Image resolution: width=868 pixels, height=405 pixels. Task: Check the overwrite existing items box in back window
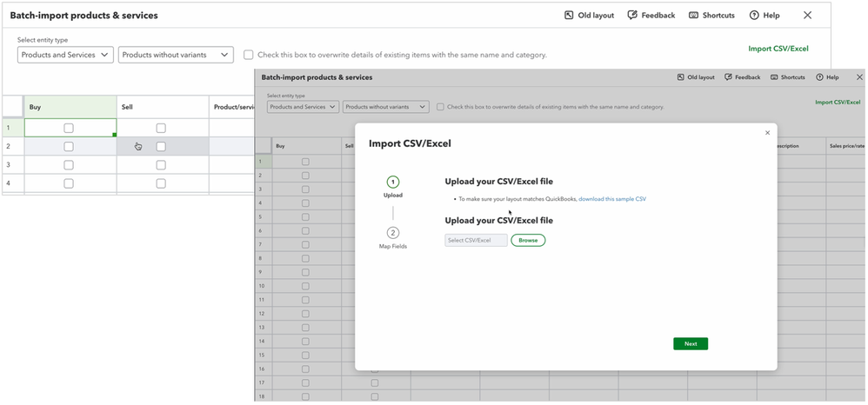tap(249, 55)
